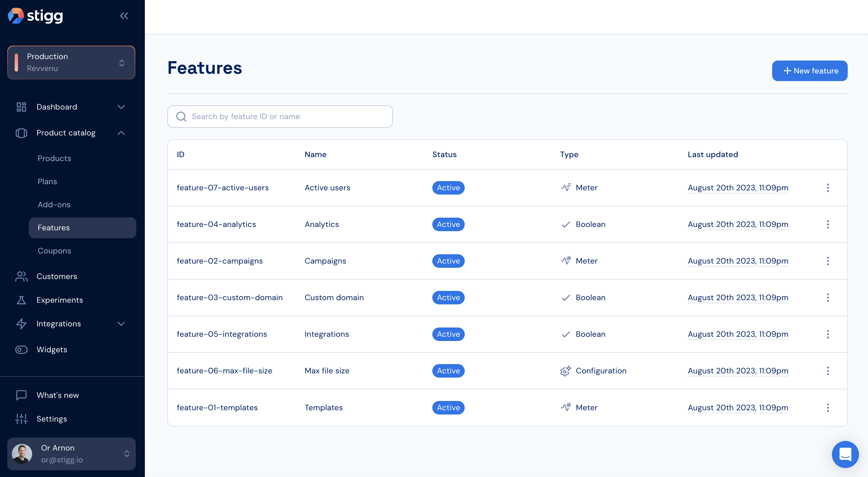868x477 pixels.
Task: Open row menu for Max file size
Action: 828,371
